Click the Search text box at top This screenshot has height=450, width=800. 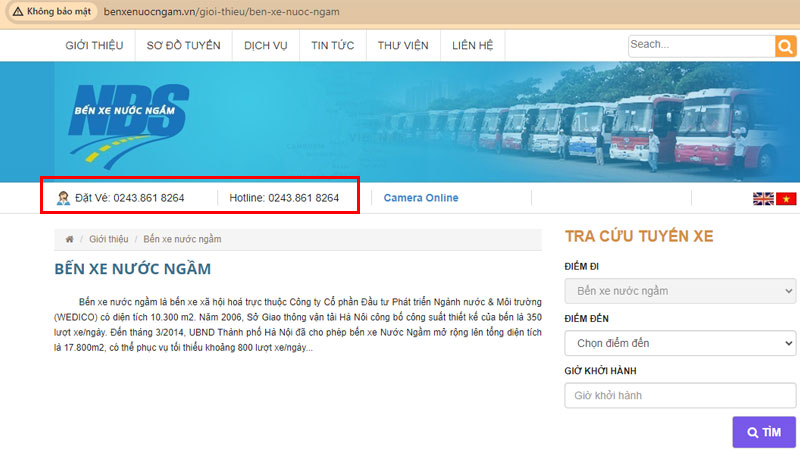tap(700, 45)
